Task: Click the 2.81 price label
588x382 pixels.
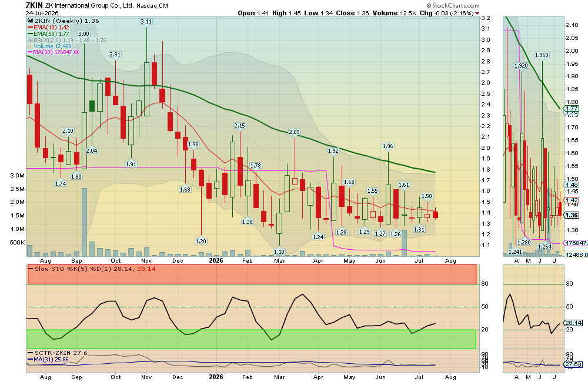Action: (x=115, y=55)
